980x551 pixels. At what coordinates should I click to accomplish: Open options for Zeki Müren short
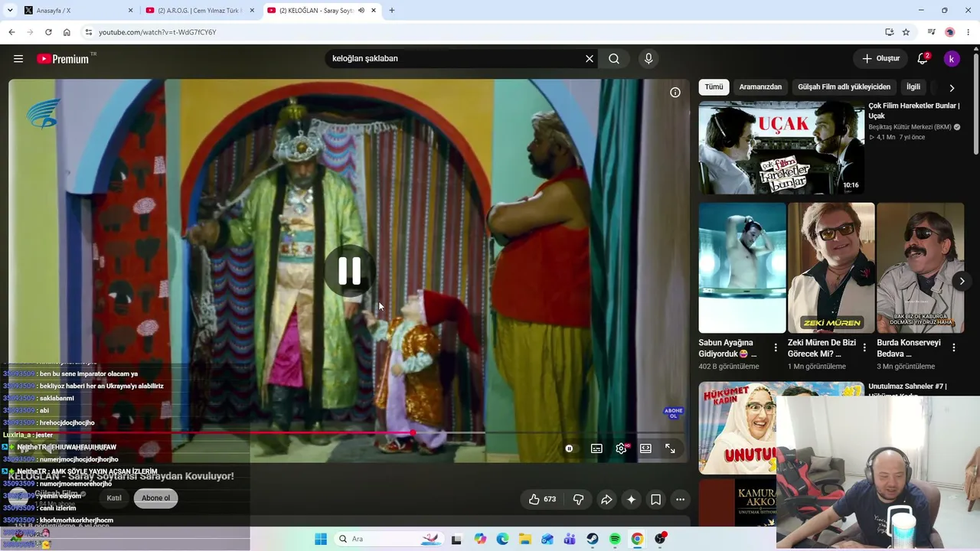864,348
